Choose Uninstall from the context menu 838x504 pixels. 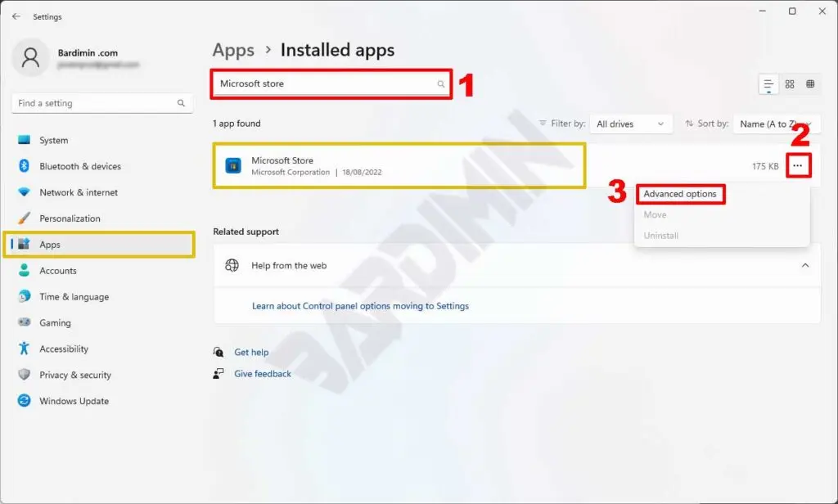point(661,236)
